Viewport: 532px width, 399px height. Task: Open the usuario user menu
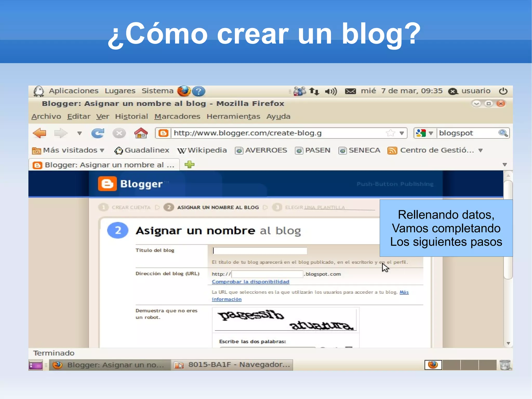[x=469, y=91]
